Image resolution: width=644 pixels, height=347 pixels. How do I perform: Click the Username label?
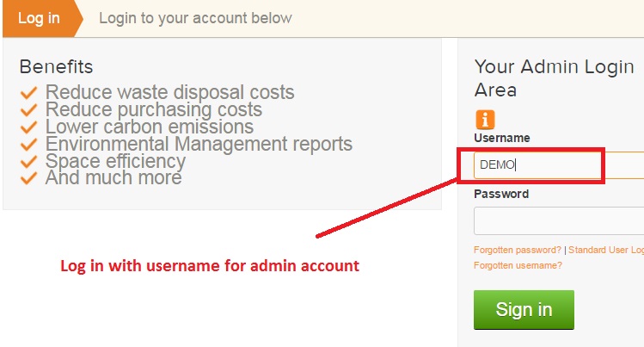tap(502, 138)
